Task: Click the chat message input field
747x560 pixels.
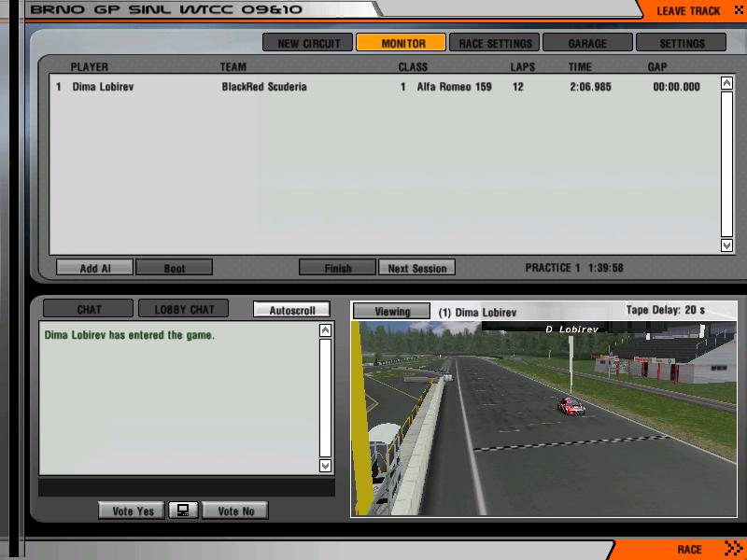Action: [186, 488]
